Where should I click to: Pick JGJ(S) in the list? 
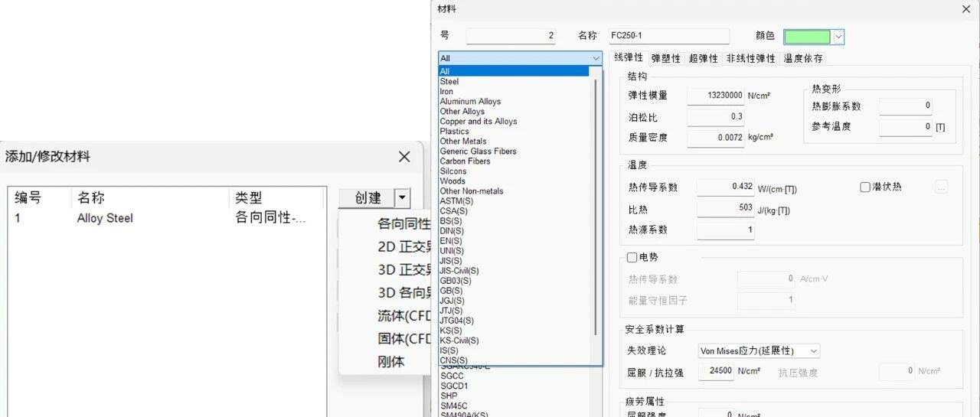(x=452, y=300)
